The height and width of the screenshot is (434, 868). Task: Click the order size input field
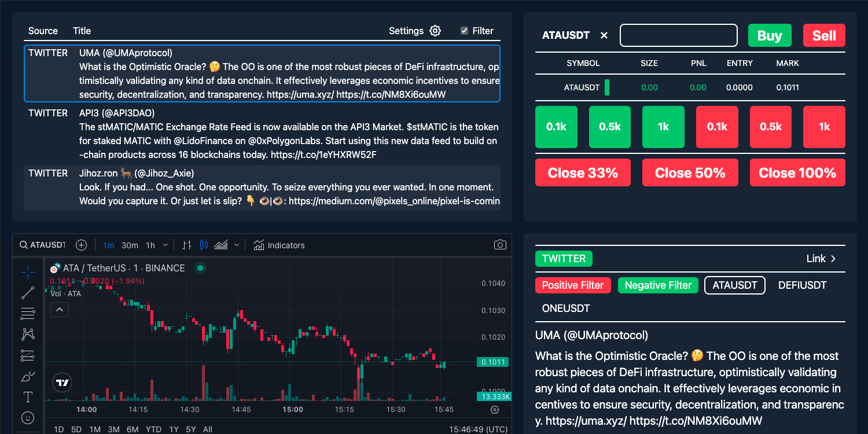(x=679, y=35)
